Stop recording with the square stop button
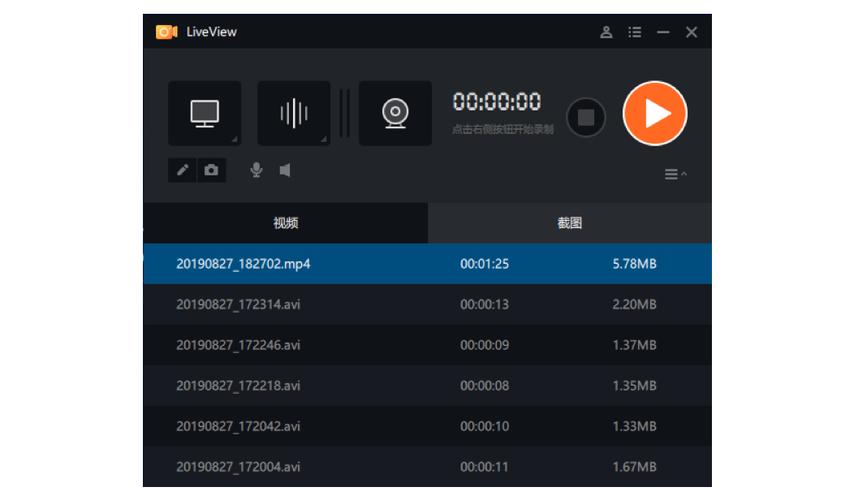 pos(586,117)
